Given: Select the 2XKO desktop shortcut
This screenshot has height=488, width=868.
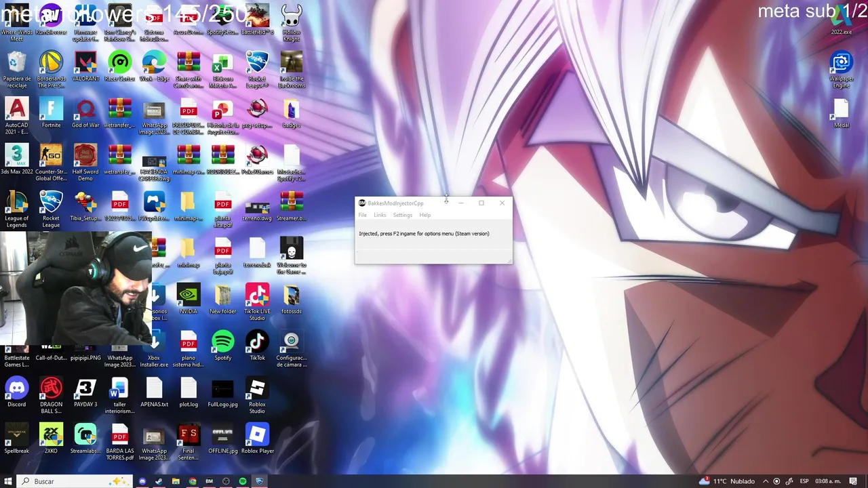Looking at the screenshot, I should pyautogui.click(x=51, y=439).
